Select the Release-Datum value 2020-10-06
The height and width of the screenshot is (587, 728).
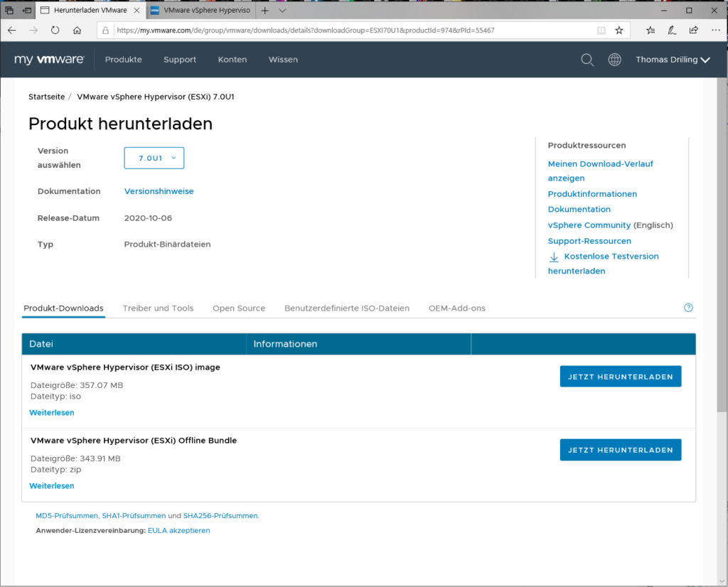(x=148, y=218)
